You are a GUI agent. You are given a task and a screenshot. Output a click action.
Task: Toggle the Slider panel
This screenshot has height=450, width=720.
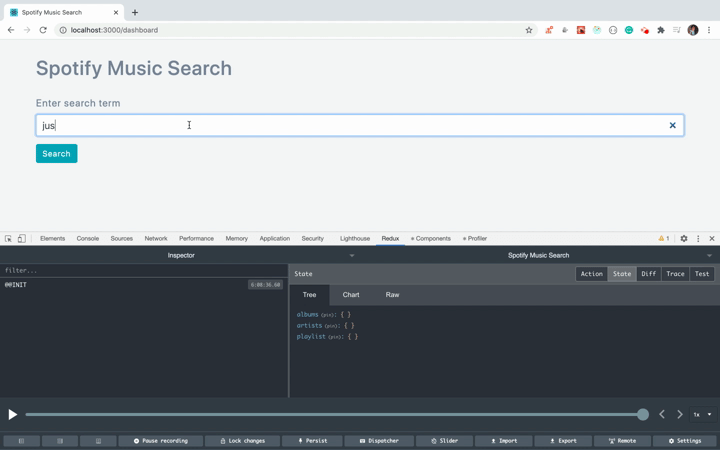coord(444,441)
